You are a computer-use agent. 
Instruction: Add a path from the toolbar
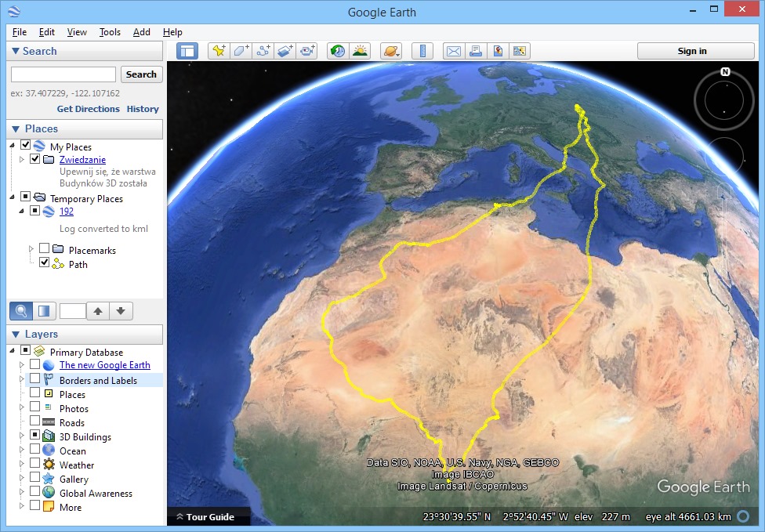[263, 51]
